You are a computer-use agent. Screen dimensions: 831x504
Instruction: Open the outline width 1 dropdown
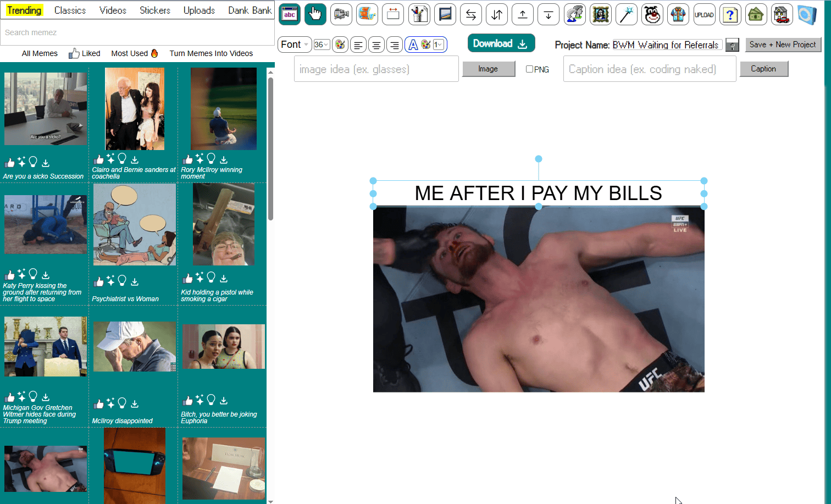(439, 45)
